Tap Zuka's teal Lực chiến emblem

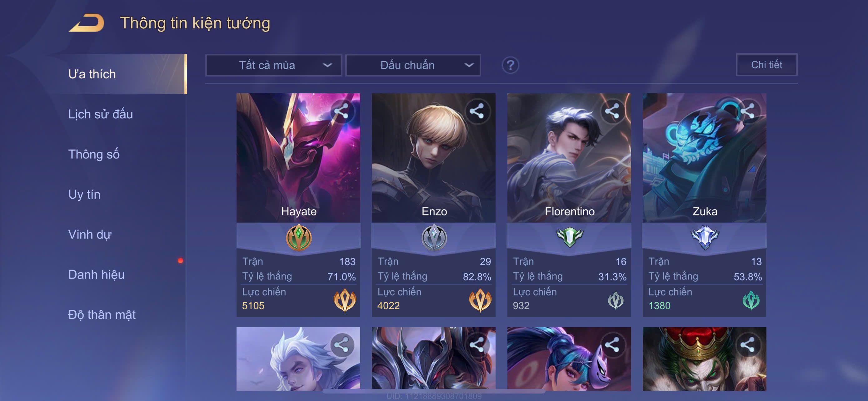click(751, 300)
